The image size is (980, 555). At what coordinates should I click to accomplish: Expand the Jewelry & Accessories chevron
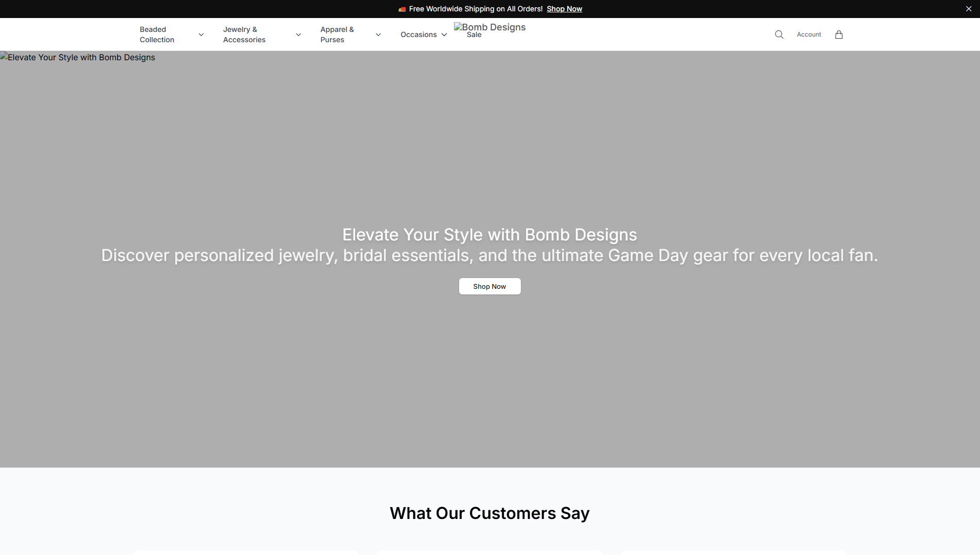tap(298, 34)
